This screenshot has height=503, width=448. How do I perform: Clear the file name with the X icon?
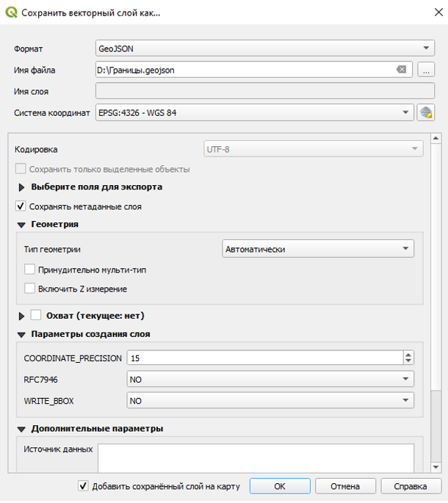[x=401, y=70]
